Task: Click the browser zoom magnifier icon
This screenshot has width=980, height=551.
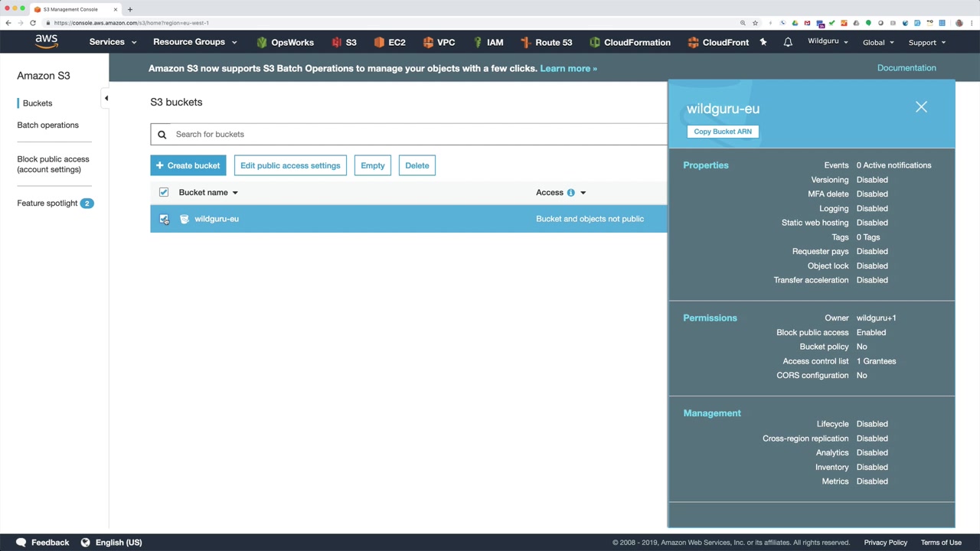Action: (743, 23)
